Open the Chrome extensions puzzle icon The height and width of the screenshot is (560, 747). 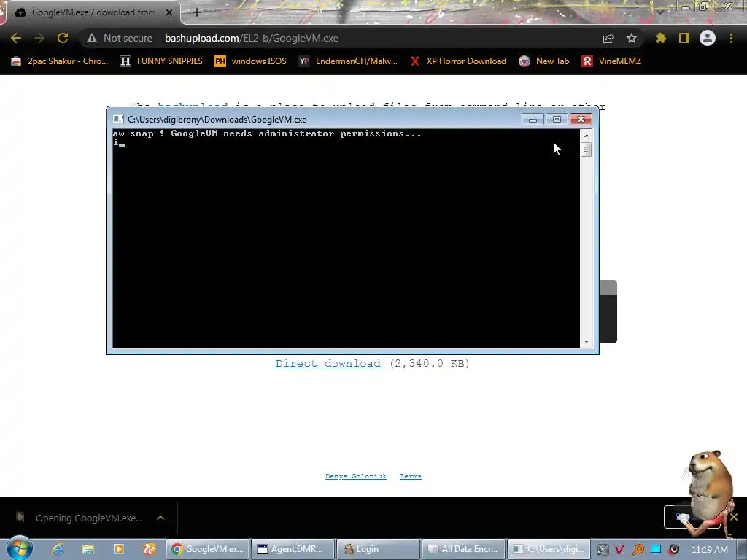[661, 38]
